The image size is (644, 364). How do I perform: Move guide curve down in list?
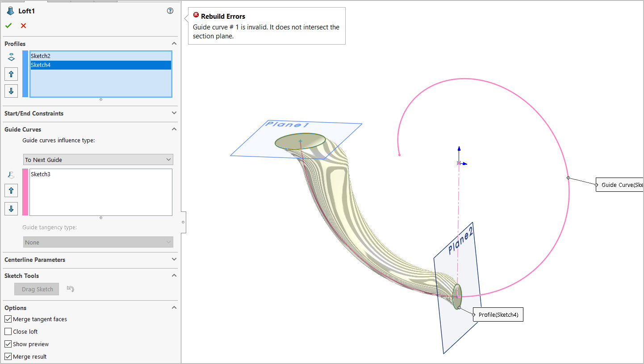tap(11, 208)
